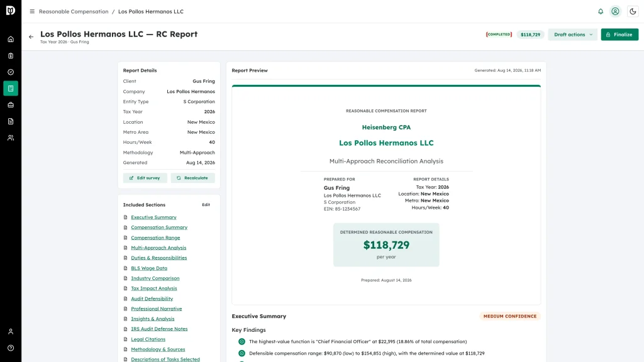Click the Hours/Week value 40 in details
The height and width of the screenshot is (362, 644).
(212, 143)
